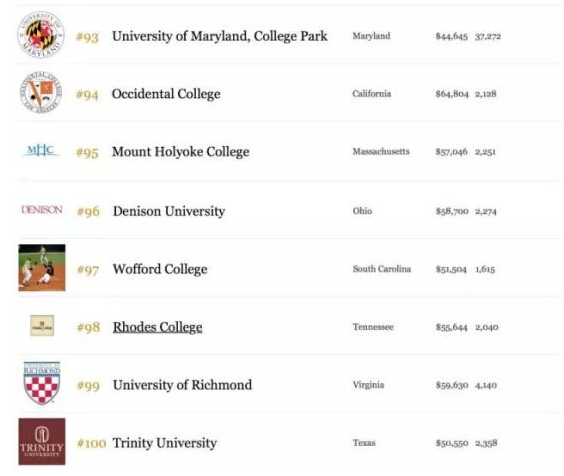Click the $64,804 cost value
The height and width of the screenshot is (476, 564).
coord(452,94)
